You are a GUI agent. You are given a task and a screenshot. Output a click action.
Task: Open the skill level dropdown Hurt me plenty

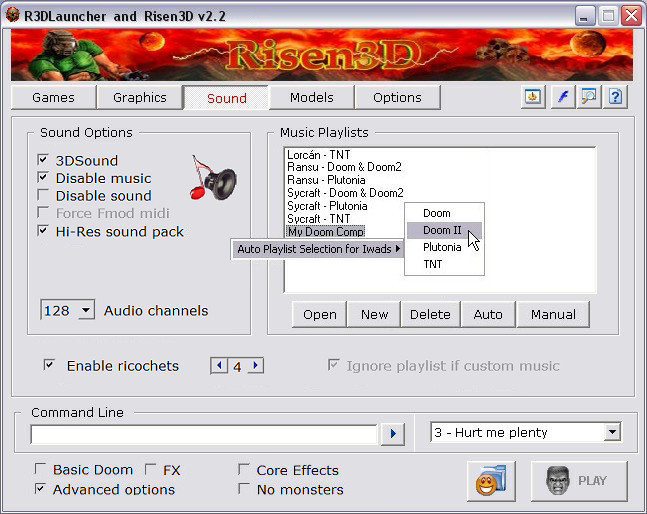pos(612,432)
